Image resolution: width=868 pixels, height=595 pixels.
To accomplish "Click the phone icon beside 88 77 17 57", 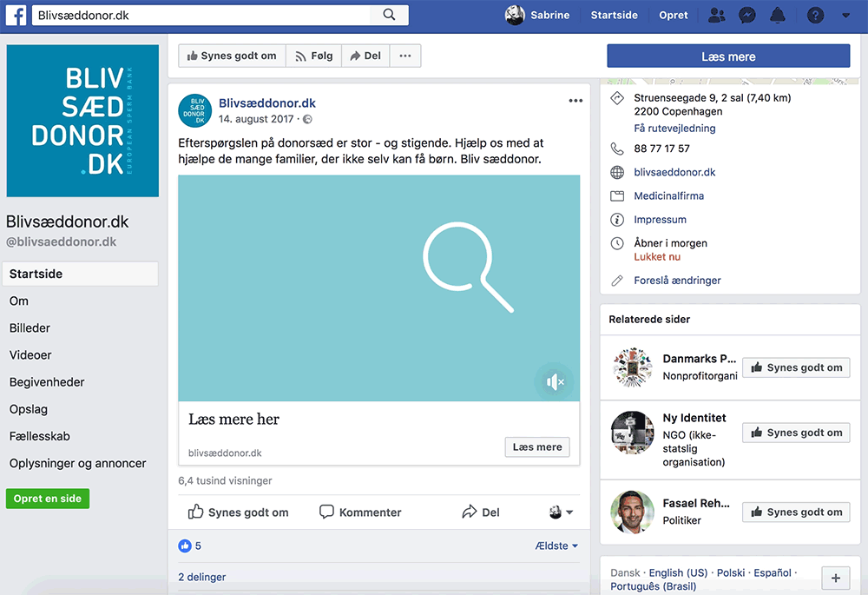I will [617, 149].
